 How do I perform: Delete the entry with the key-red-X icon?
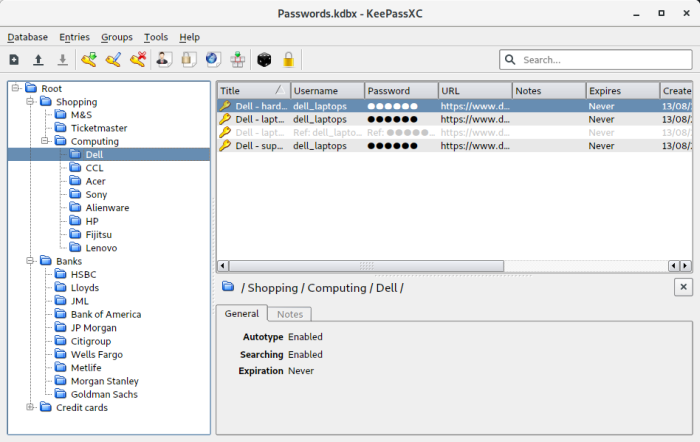(138, 59)
